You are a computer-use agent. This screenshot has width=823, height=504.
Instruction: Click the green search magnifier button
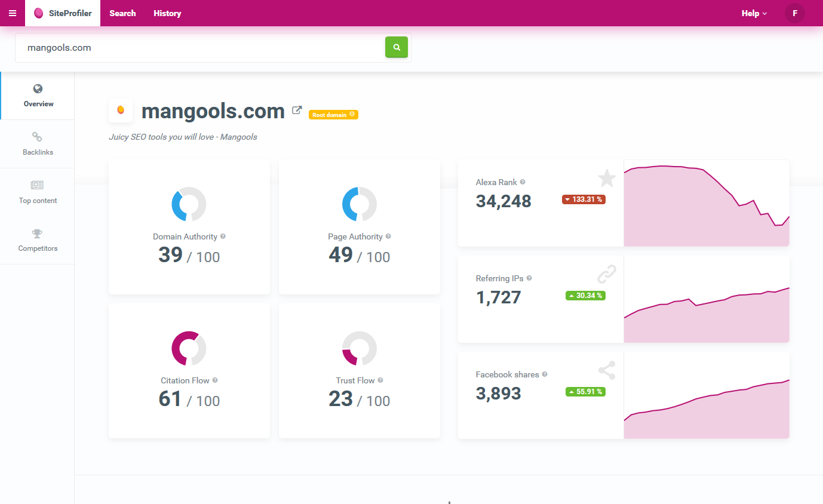397,47
